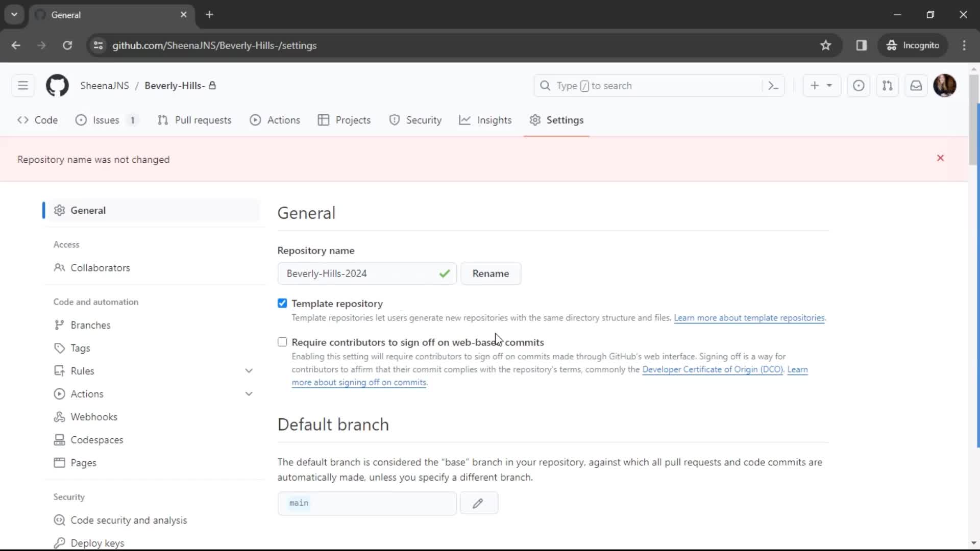Click the main default branch field
The height and width of the screenshot is (551, 980).
click(x=367, y=504)
